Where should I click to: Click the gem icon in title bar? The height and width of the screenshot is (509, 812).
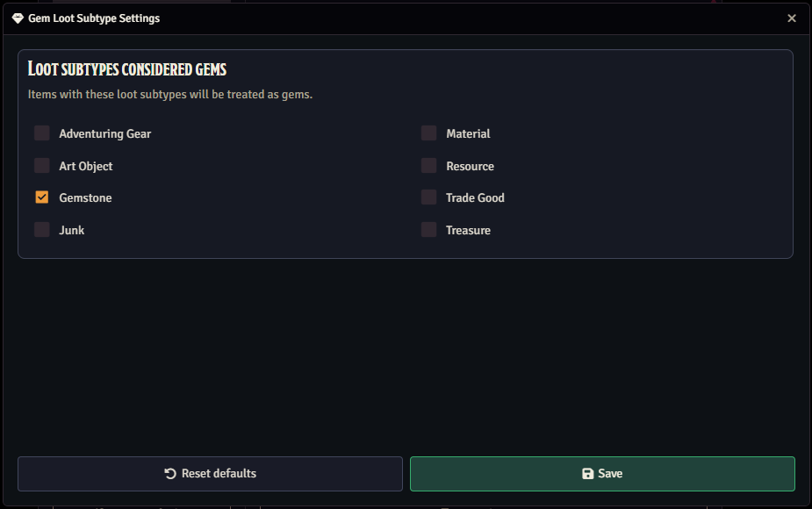18,18
